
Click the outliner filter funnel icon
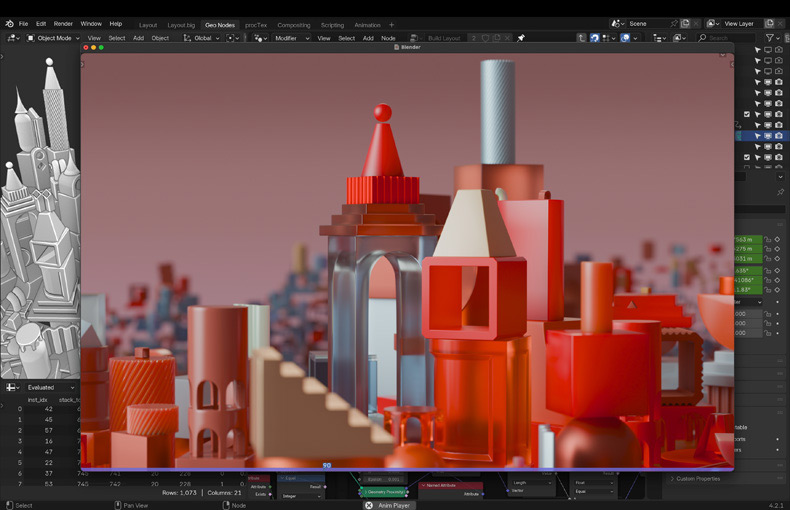pyautogui.click(x=769, y=38)
